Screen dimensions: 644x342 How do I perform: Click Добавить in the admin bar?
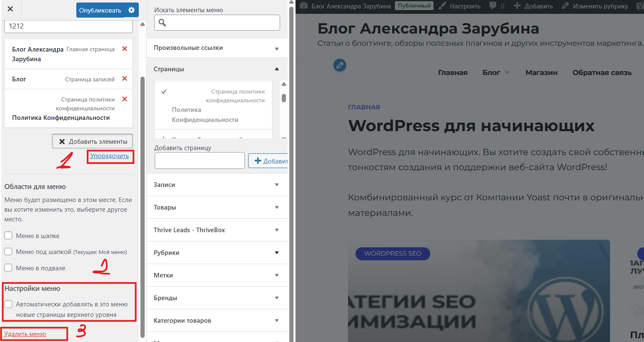[533, 6]
